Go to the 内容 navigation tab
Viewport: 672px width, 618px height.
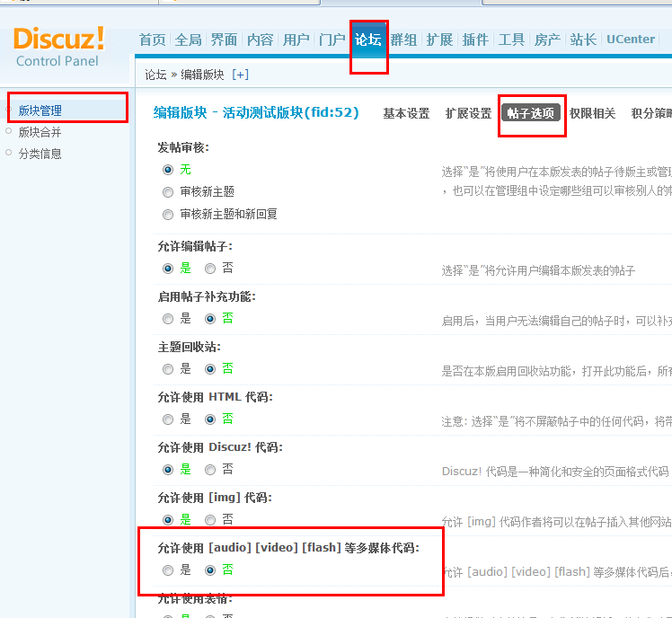[x=261, y=40]
